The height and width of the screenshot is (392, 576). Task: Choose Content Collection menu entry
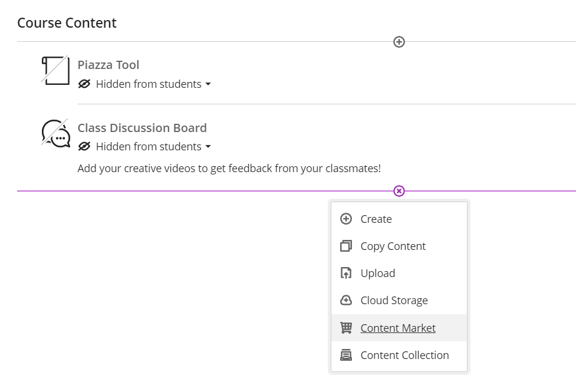click(x=399, y=355)
